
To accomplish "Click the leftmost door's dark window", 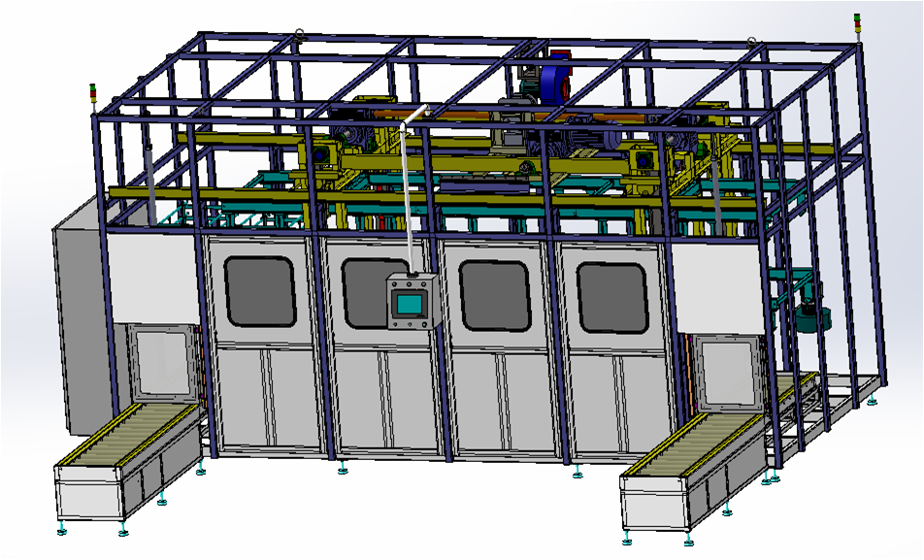I will (x=259, y=291).
